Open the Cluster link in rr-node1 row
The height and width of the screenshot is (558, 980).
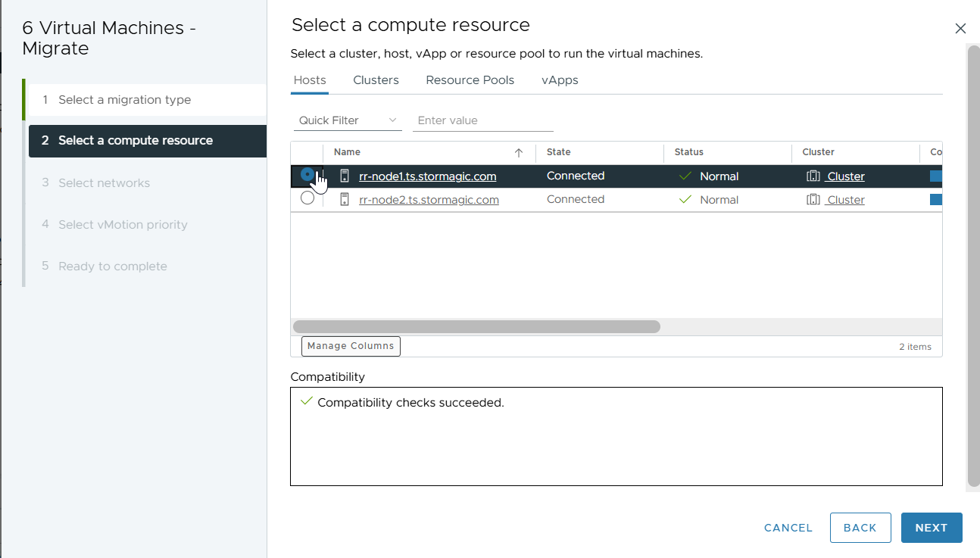click(x=846, y=176)
